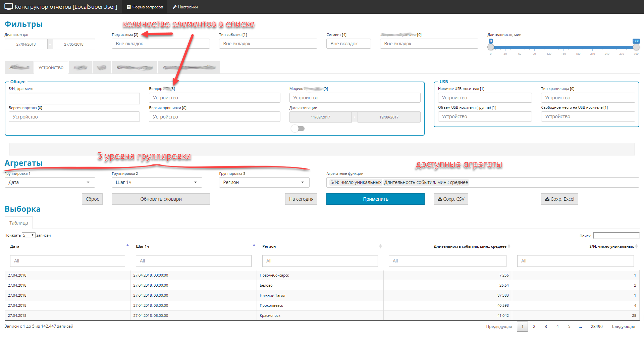Click 'Длительность события, мин.: среднее' aggregate tag
This screenshot has width=644, height=339.
[x=426, y=182]
